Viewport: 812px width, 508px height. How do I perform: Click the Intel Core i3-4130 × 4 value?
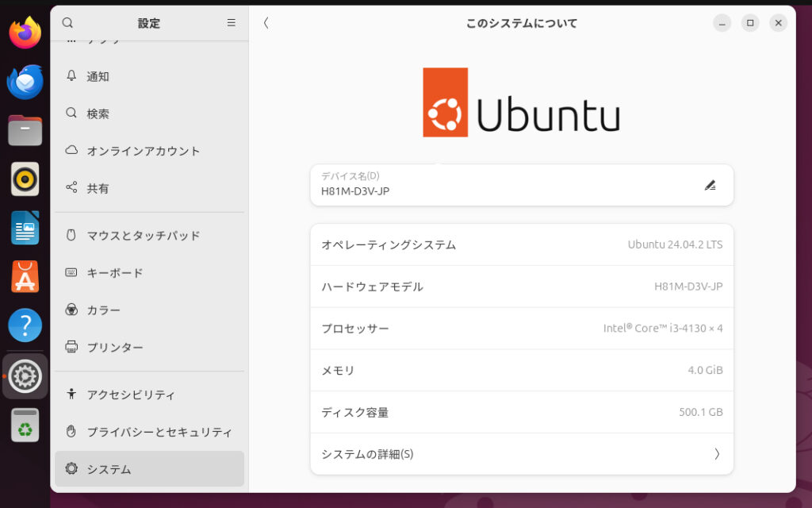pos(663,328)
